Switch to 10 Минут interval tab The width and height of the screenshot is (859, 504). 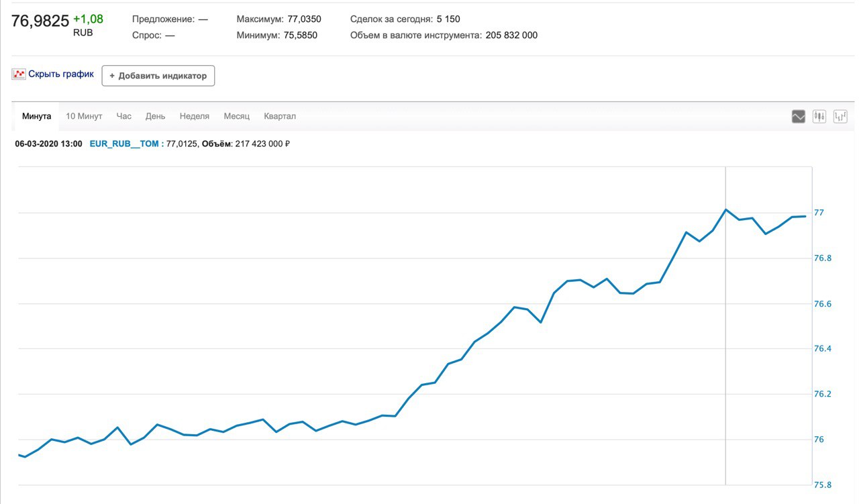click(84, 116)
